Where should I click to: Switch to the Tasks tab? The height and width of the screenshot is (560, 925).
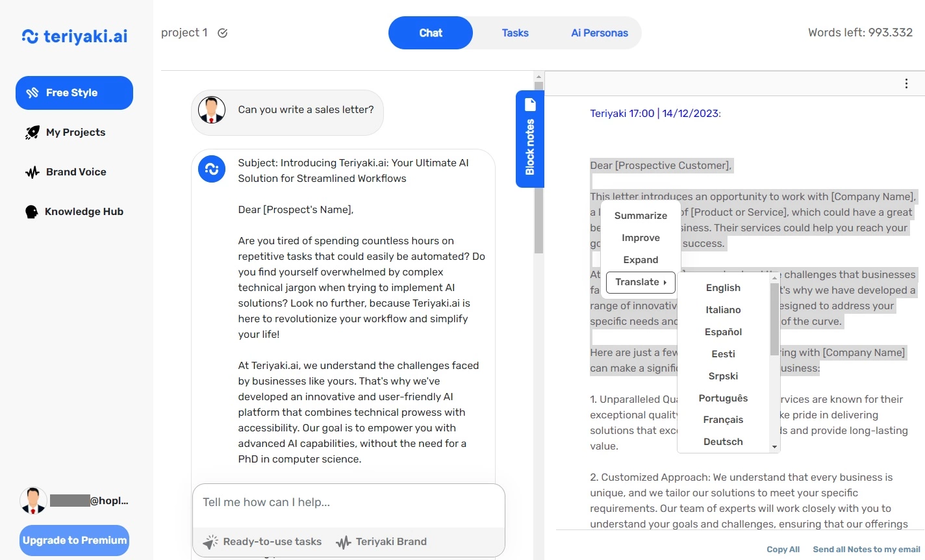[x=515, y=33]
